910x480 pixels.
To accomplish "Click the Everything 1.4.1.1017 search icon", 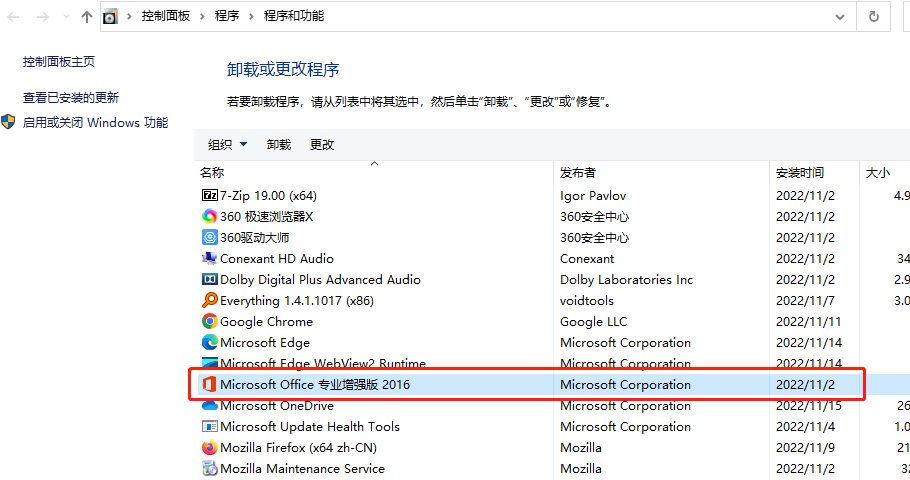I will click(210, 300).
